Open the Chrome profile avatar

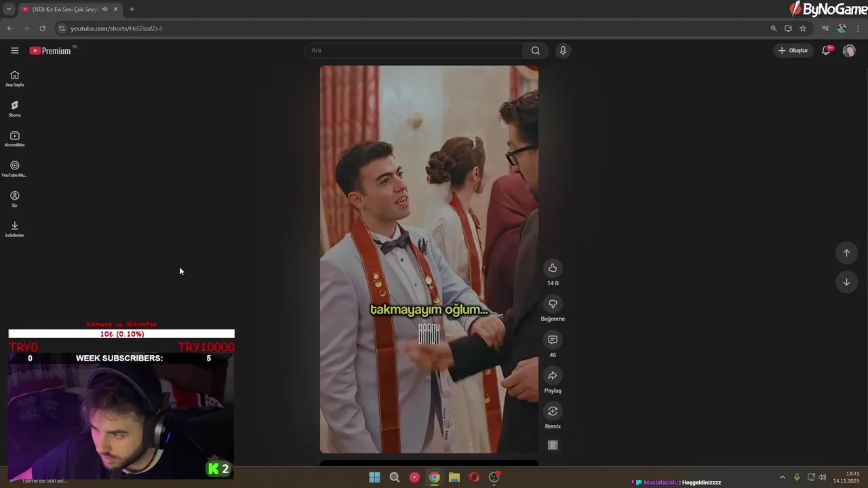pos(842,28)
